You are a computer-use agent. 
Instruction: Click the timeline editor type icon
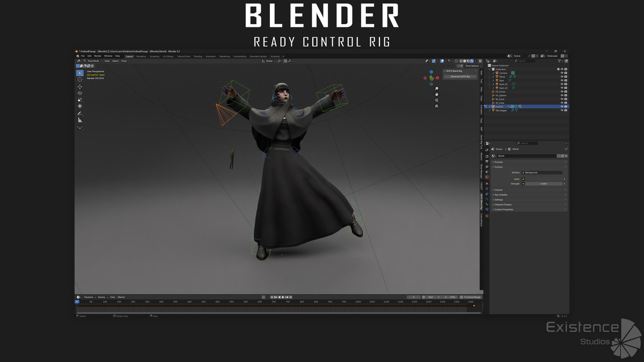78,297
